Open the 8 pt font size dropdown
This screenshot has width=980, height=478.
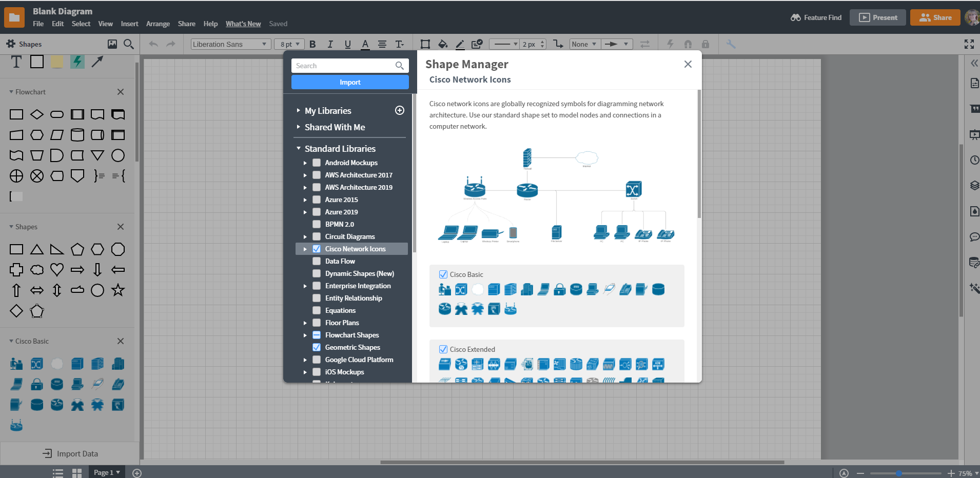click(x=289, y=44)
